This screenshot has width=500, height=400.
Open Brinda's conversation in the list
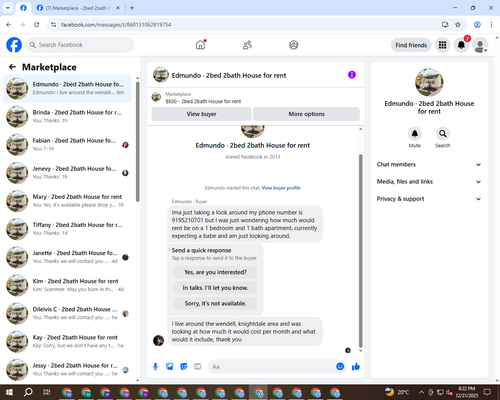(x=67, y=116)
